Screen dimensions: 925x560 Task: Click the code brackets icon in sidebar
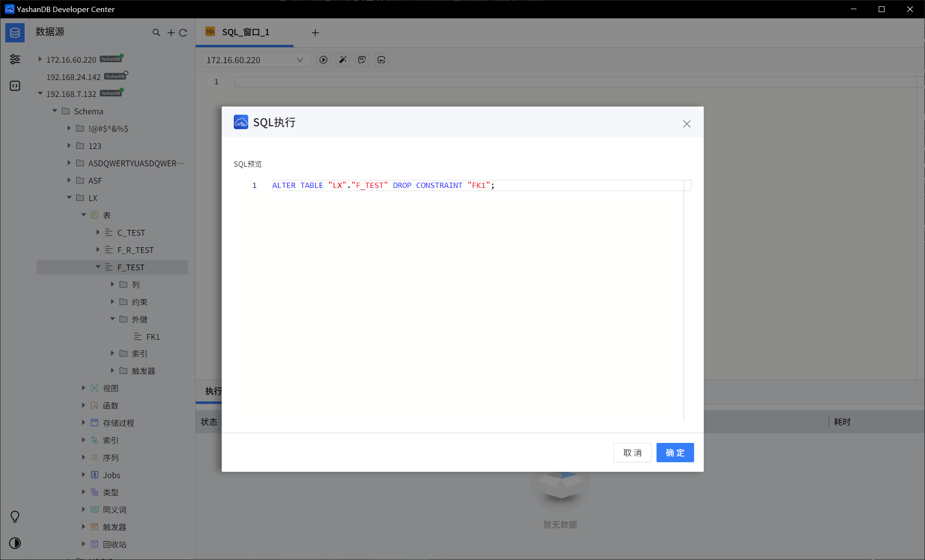tap(15, 86)
